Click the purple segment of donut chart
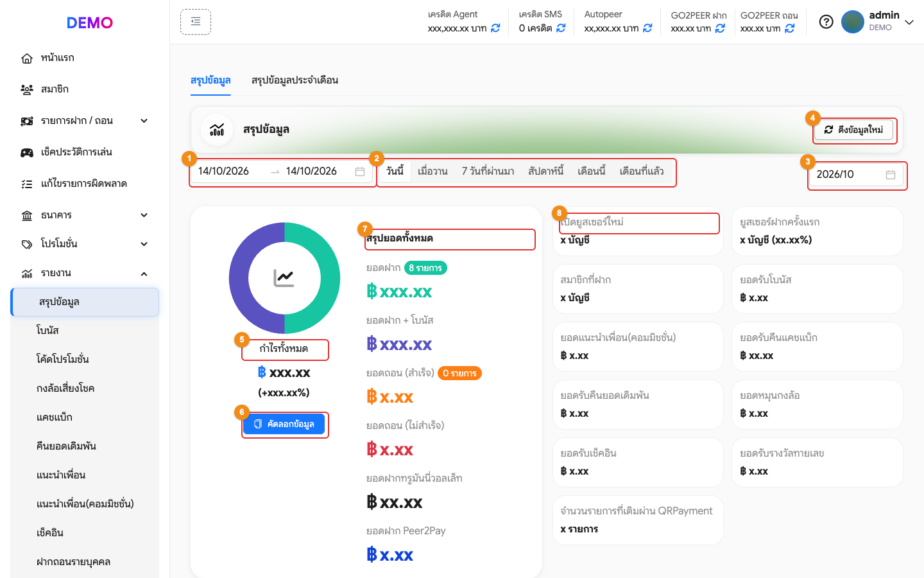The image size is (924, 578). [x=239, y=278]
